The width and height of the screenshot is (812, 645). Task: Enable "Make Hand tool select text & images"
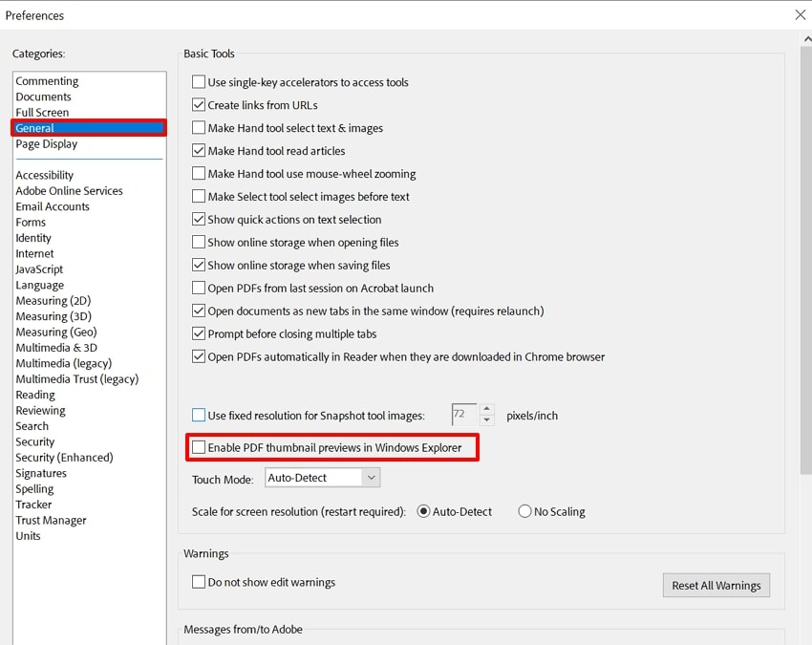[x=199, y=127]
